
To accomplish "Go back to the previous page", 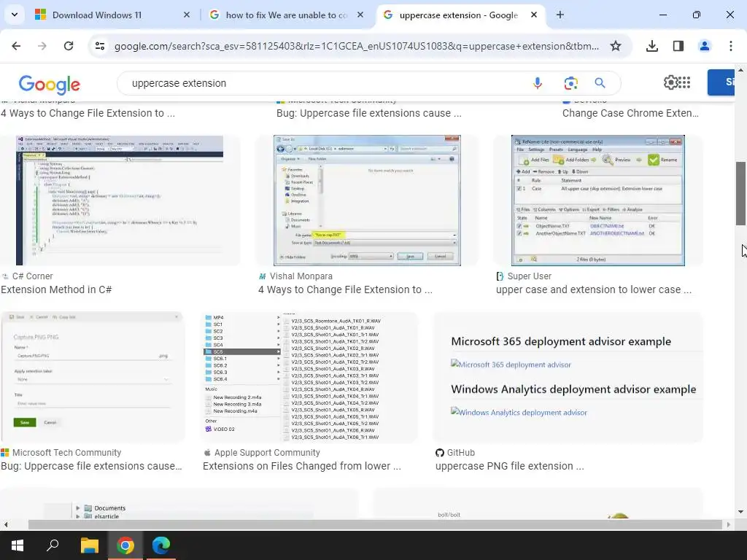I will [16, 46].
